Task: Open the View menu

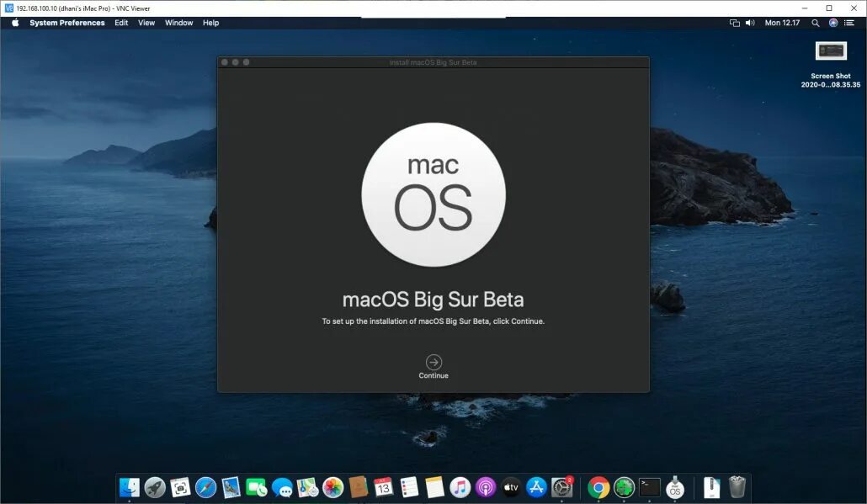Action: pos(146,23)
